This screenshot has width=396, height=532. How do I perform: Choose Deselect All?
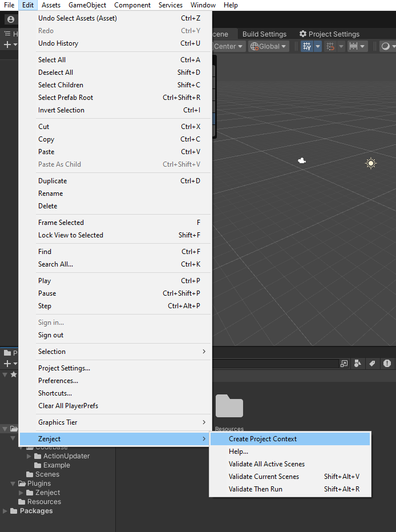(115, 72)
